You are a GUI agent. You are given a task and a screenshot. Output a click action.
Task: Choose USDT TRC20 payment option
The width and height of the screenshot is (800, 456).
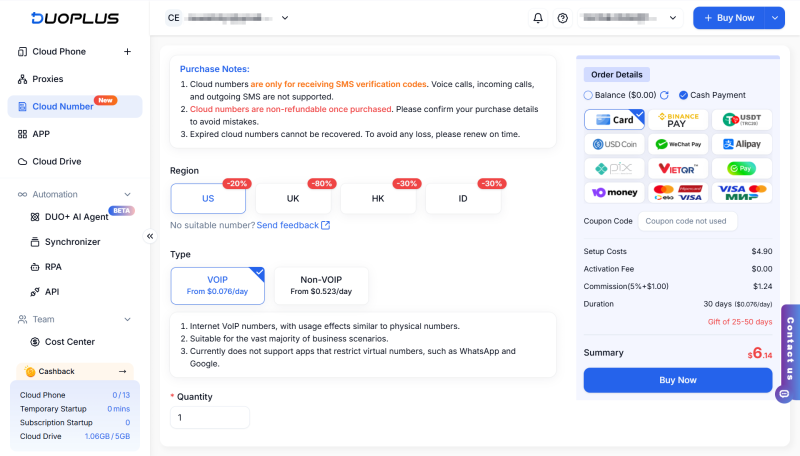pos(742,119)
